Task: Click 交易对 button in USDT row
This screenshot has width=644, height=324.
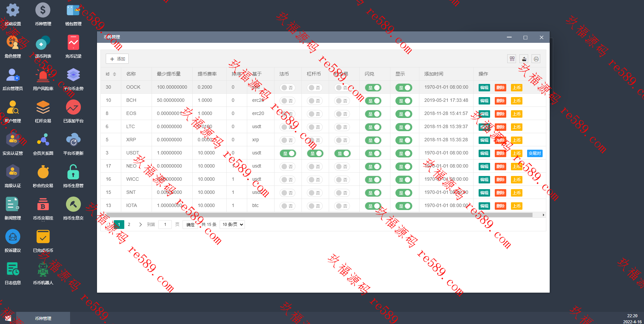Action: 535,153
